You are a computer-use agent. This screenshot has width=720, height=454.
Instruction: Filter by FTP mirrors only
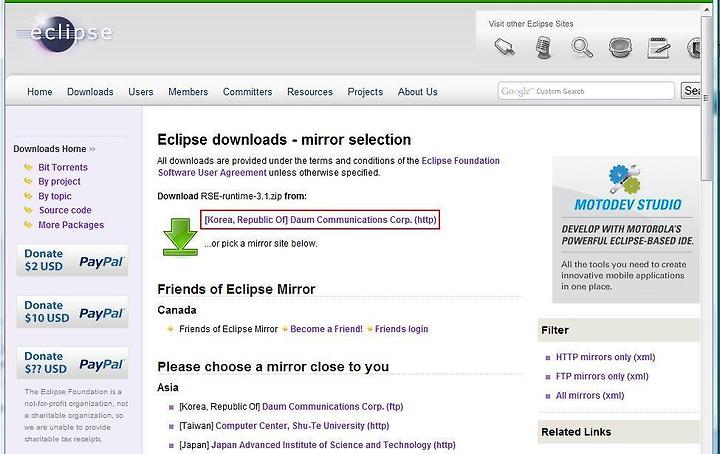coord(589,376)
